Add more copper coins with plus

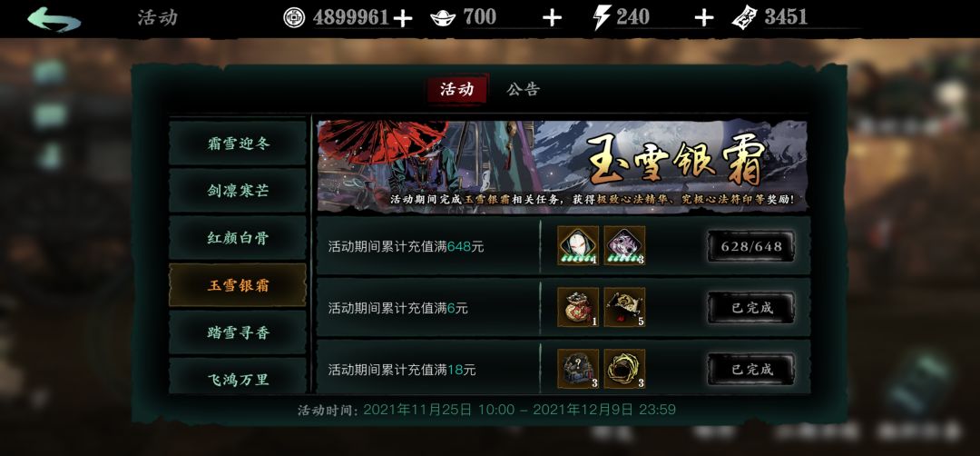click(x=403, y=19)
